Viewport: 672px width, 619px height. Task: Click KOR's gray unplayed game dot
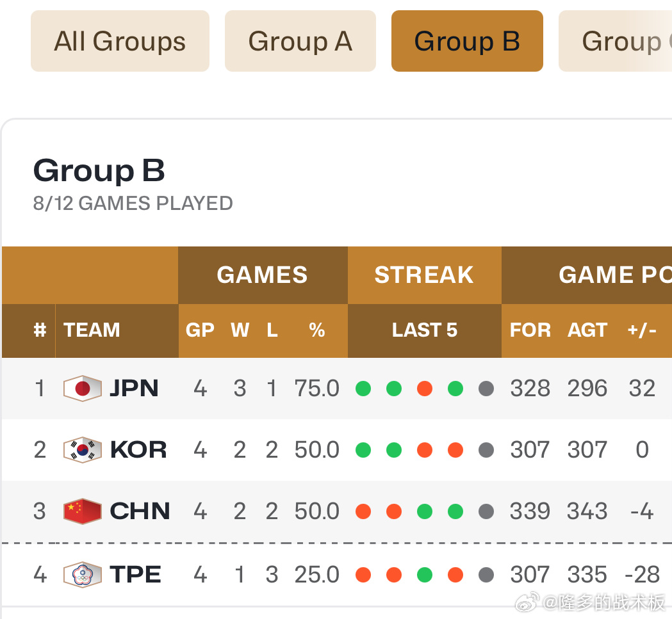coord(486,450)
